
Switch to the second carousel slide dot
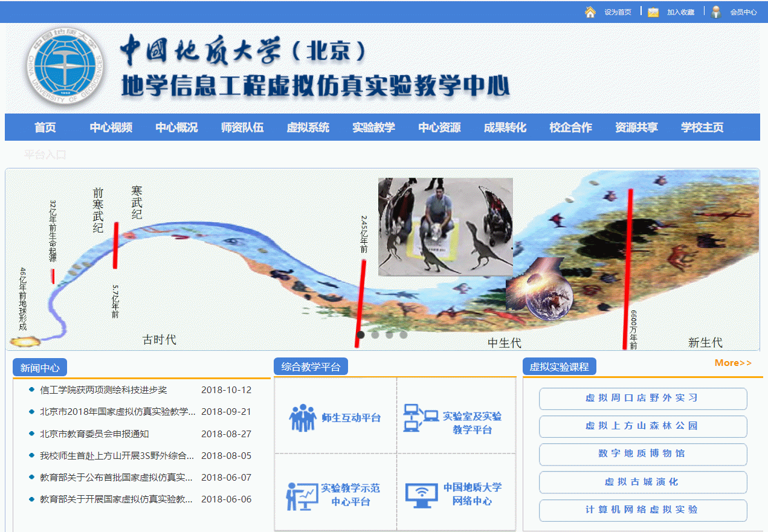[375, 335]
